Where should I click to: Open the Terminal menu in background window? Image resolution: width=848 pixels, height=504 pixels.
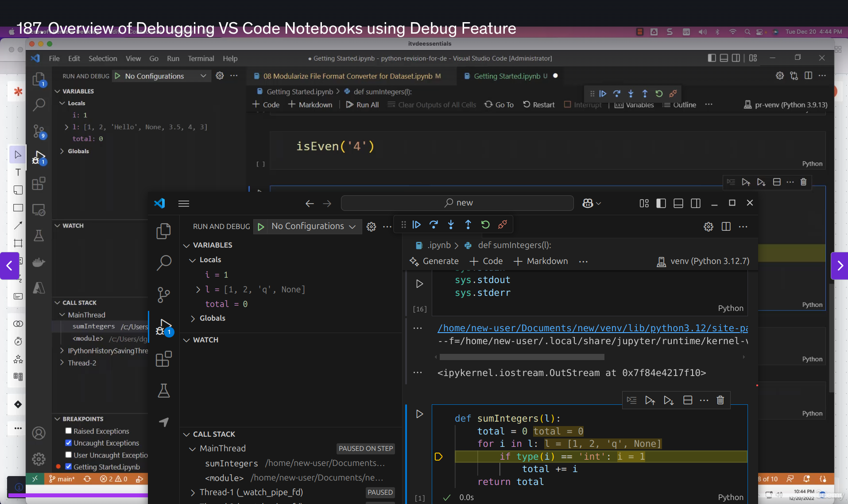coord(201,58)
